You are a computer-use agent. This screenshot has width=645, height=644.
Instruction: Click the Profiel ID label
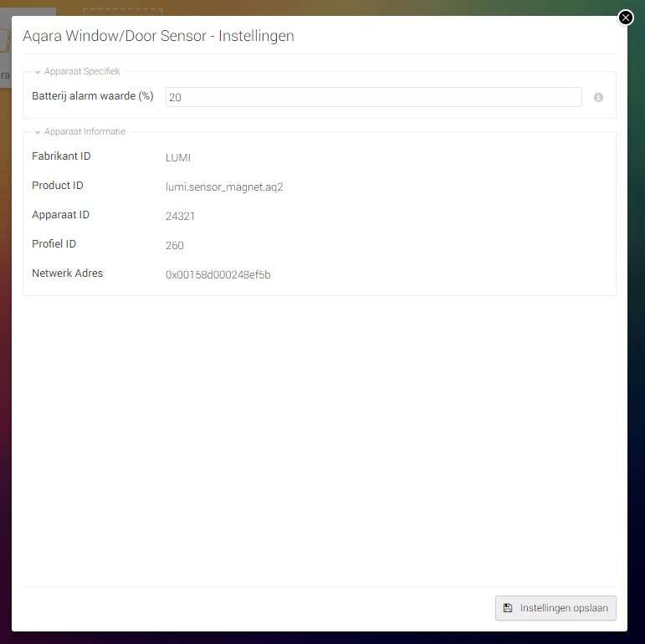pyautogui.click(x=54, y=244)
